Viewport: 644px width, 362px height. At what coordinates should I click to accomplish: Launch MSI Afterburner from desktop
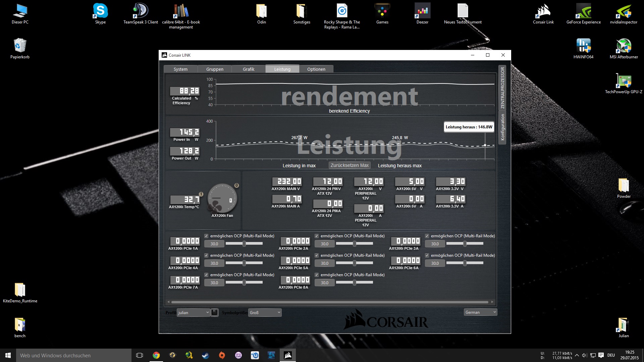coord(624,49)
